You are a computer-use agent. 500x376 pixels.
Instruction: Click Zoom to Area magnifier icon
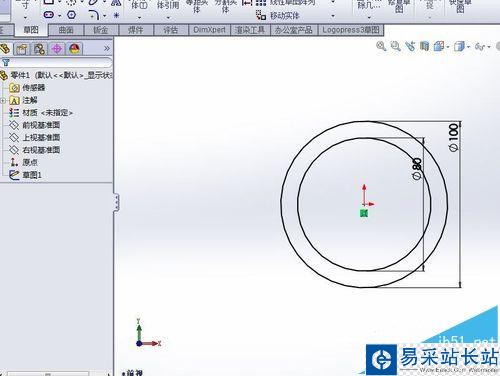pos(395,46)
